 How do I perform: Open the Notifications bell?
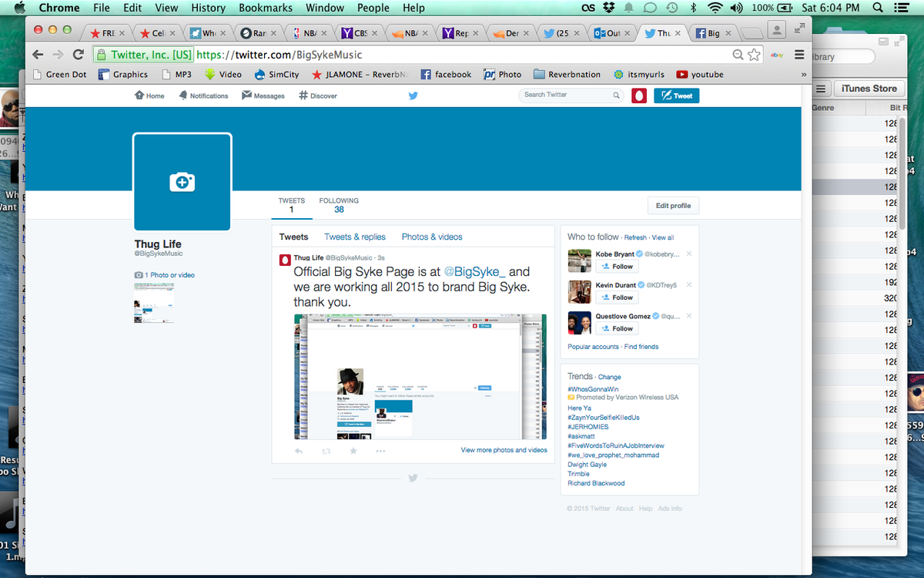[x=183, y=96]
